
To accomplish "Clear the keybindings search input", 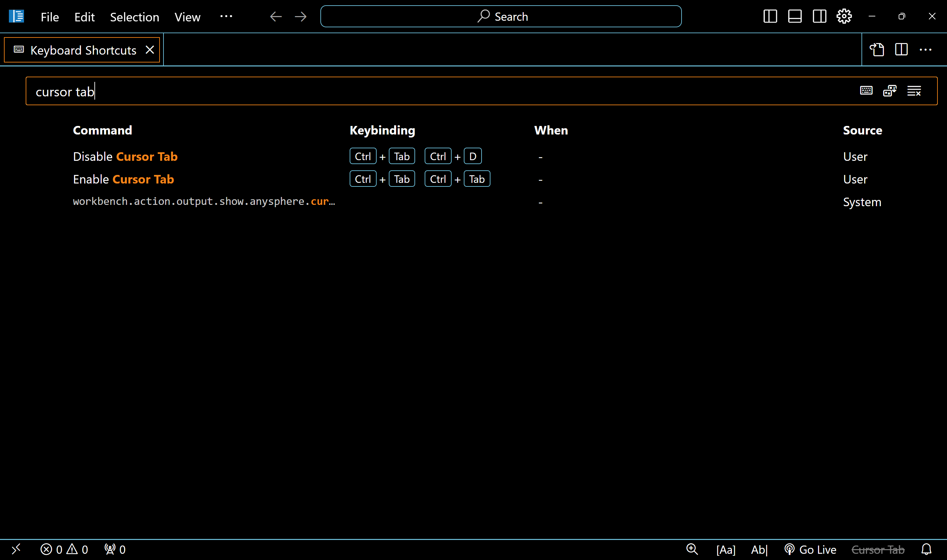I will pos(914,90).
